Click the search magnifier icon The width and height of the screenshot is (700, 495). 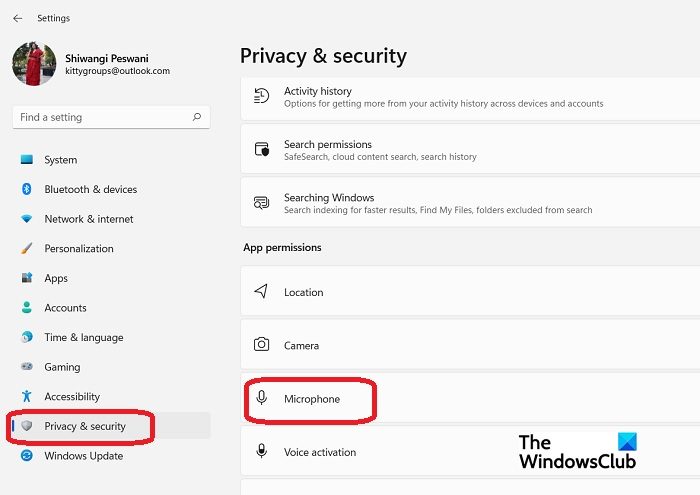(x=196, y=117)
